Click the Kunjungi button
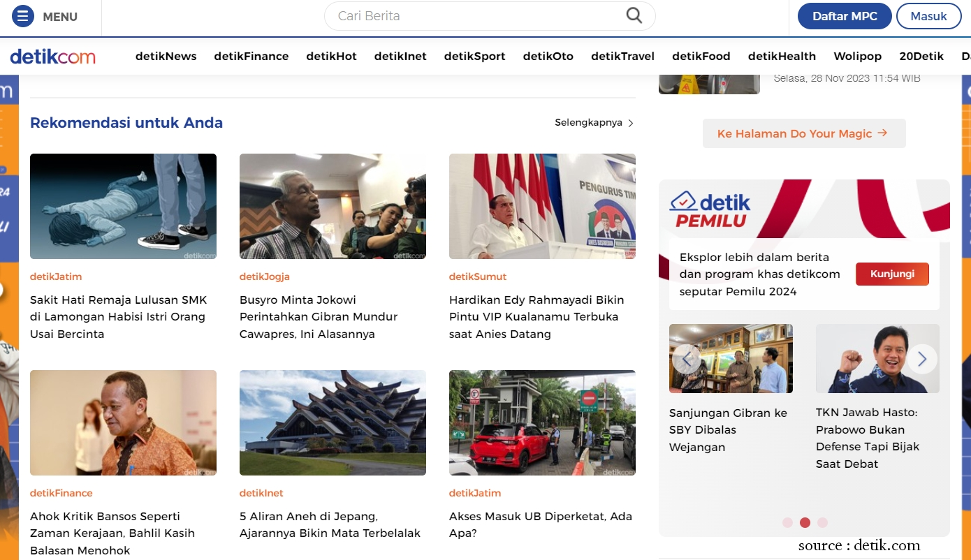Screen dimensions: 971x560 tap(892, 274)
